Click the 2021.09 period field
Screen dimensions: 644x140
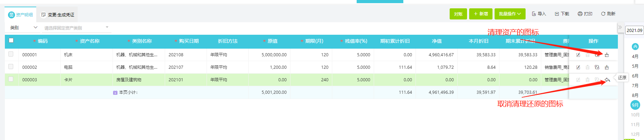tap(634, 30)
